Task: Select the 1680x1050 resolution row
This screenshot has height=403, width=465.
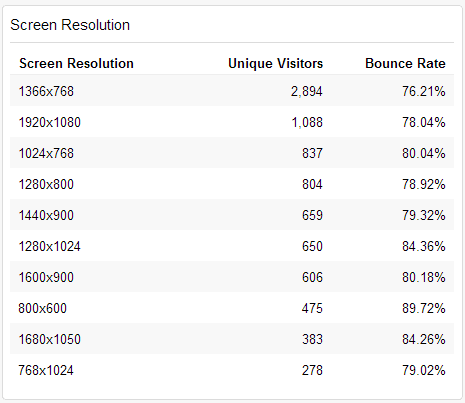Action: click(232, 339)
